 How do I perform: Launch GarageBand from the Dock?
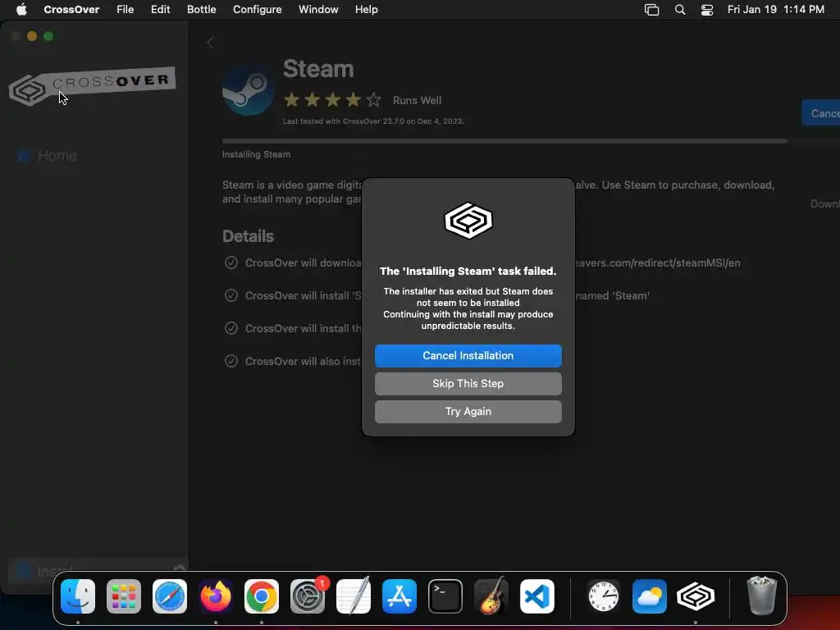pyautogui.click(x=491, y=596)
